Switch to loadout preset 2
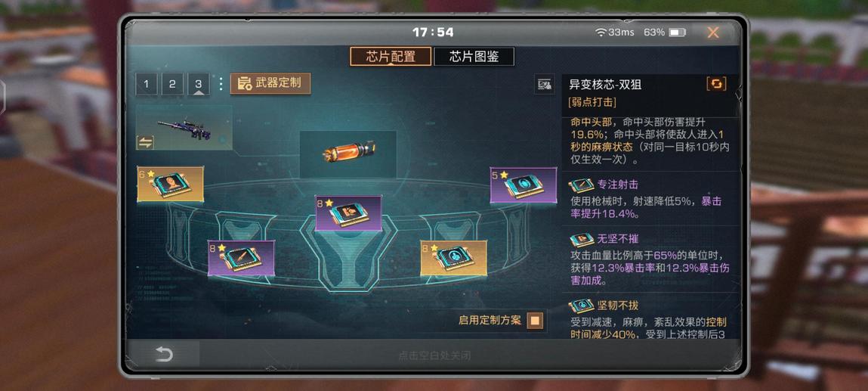Screen dimensions: 868x391 pos(172,84)
